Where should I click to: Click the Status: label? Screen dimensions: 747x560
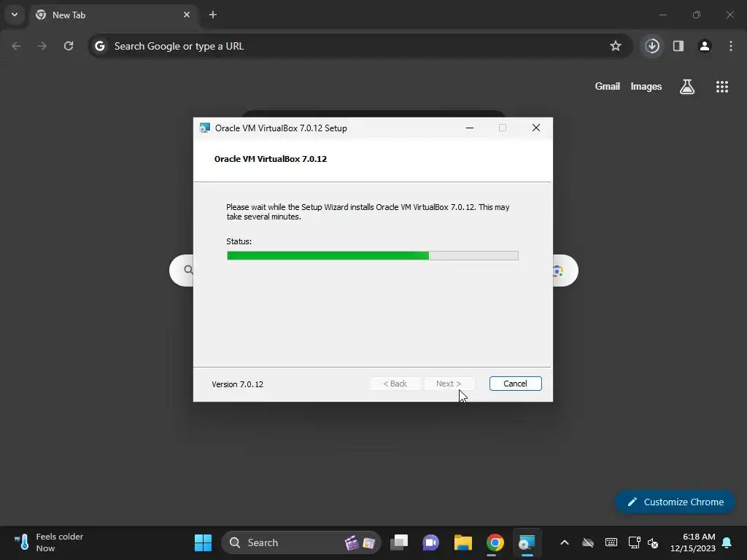(239, 241)
